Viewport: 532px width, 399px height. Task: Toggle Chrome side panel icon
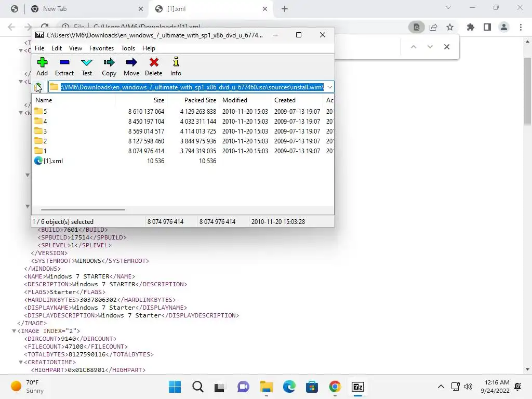coord(487,27)
